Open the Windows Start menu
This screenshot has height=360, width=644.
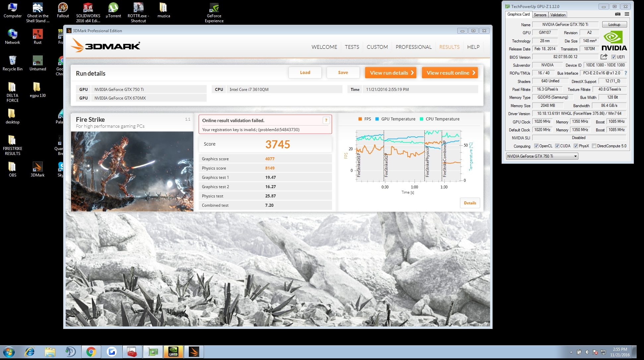[9, 352]
